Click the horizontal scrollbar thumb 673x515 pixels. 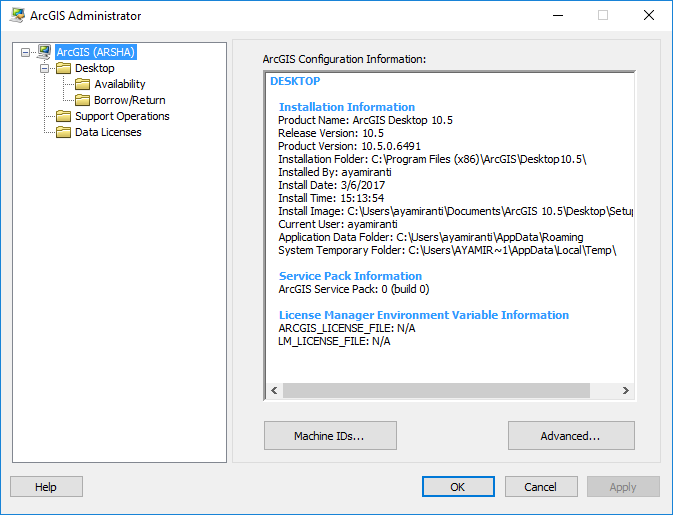pos(436,391)
